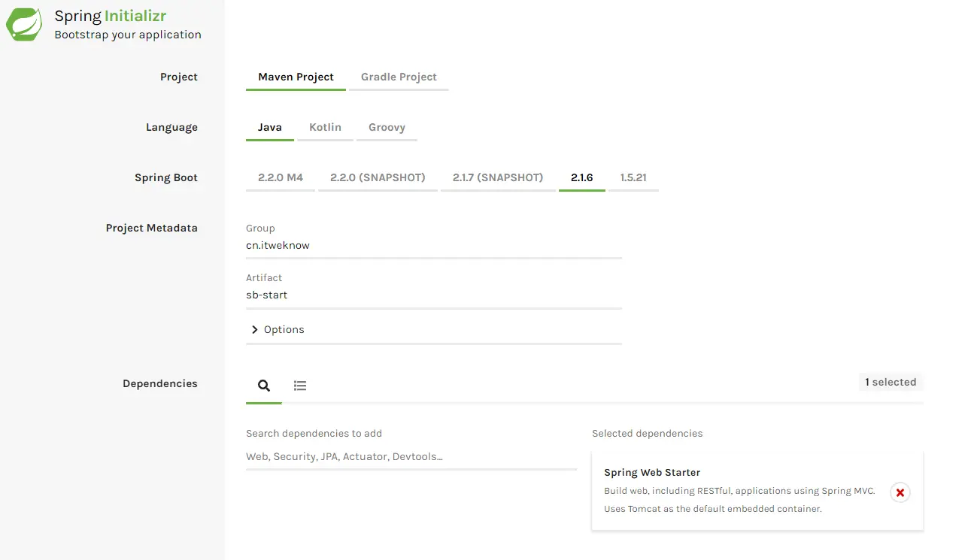
Task: Click the Group input field
Action: tap(434, 246)
